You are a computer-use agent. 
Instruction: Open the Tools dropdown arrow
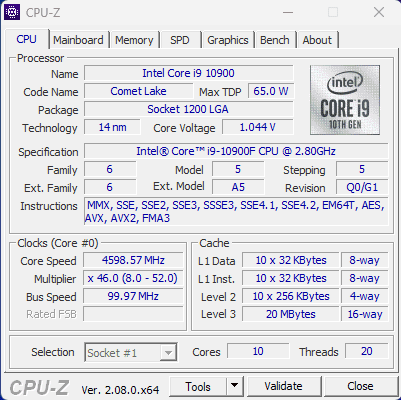click(235, 386)
